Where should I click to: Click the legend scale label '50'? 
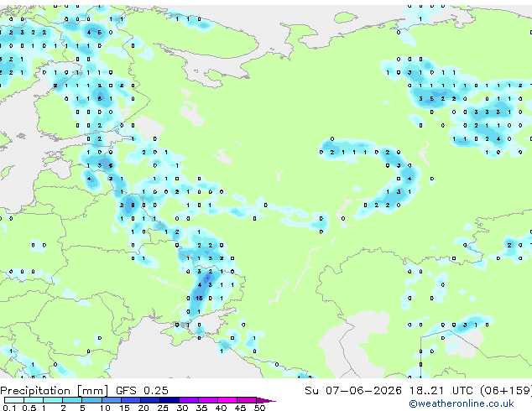point(259,408)
